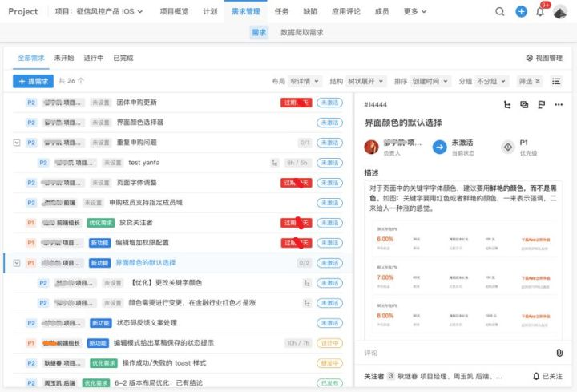Open the search icon in top bar
Screen dimensions: 577x392
click(500, 12)
